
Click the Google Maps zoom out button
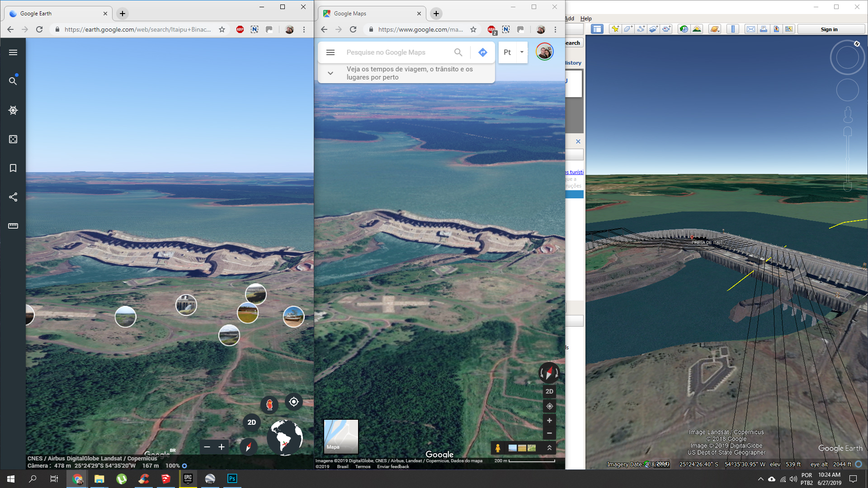click(x=549, y=433)
